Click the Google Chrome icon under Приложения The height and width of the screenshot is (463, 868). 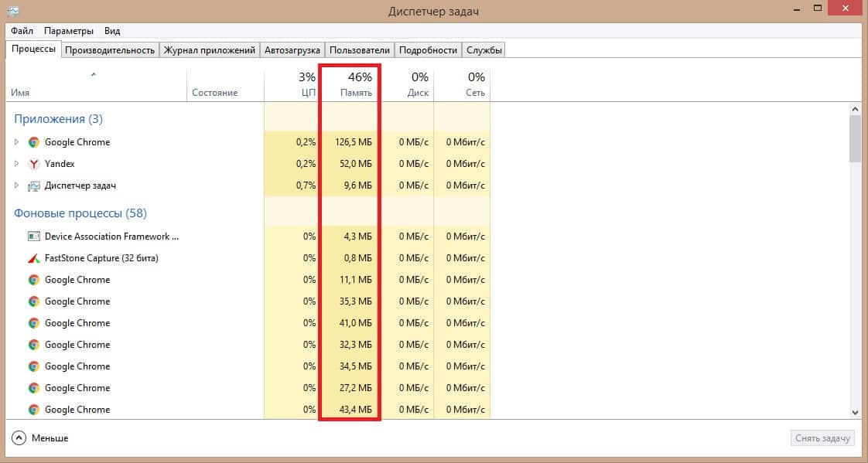34,142
